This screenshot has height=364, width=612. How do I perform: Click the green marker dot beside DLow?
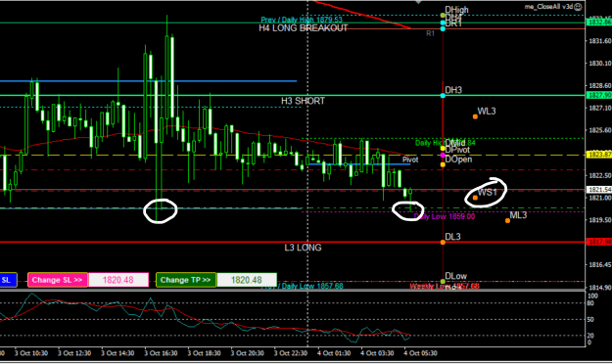pyautogui.click(x=443, y=281)
